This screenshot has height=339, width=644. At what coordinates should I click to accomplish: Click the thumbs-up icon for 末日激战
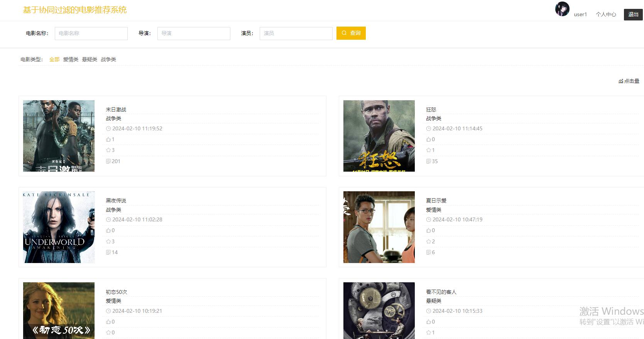(108, 139)
